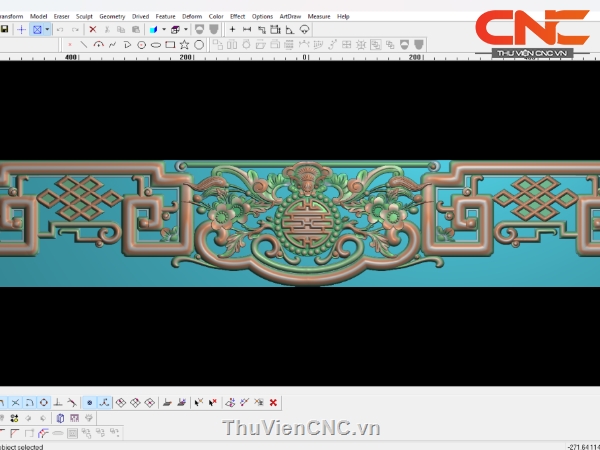Viewport: 600px width, 450px height.
Task: Select the straight line drawing tool
Action: click(82, 45)
